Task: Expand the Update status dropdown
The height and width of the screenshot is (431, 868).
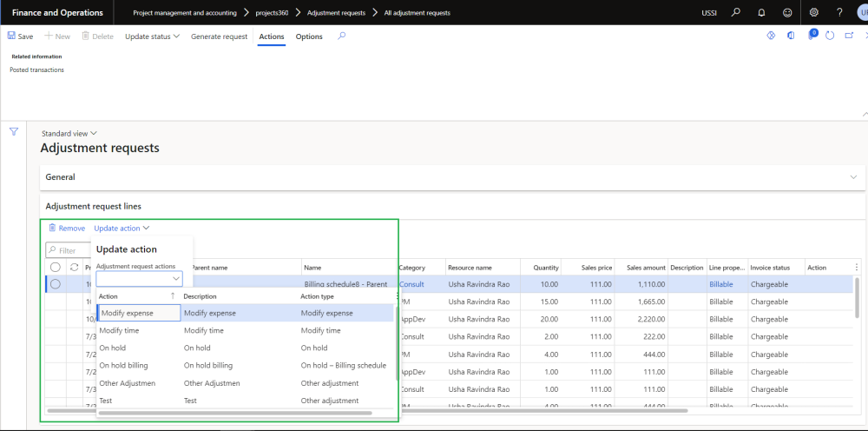Action: [x=152, y=36]
